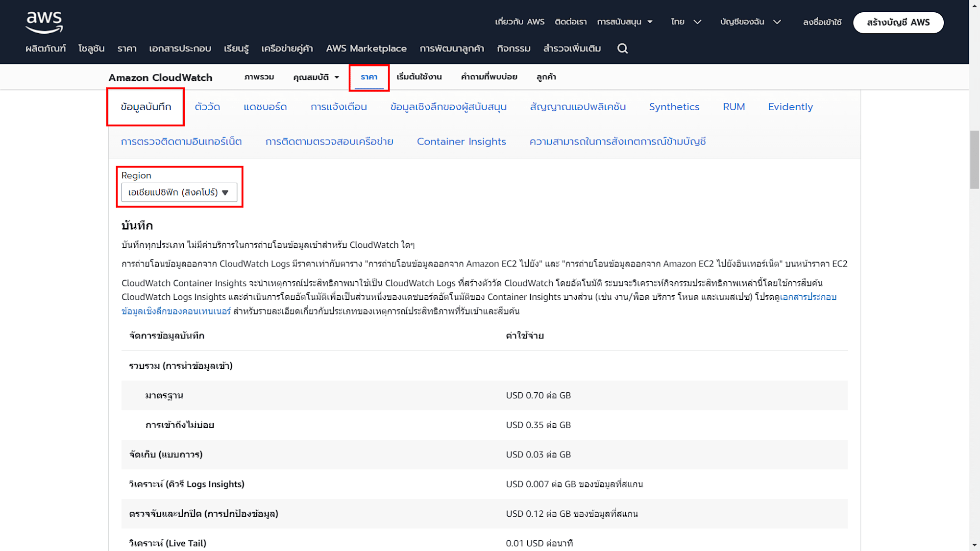The height and width of the screenshot is (551, 980).
Task: Click วิเคราะห์ (Live Tail) row label
Action: 168,543
